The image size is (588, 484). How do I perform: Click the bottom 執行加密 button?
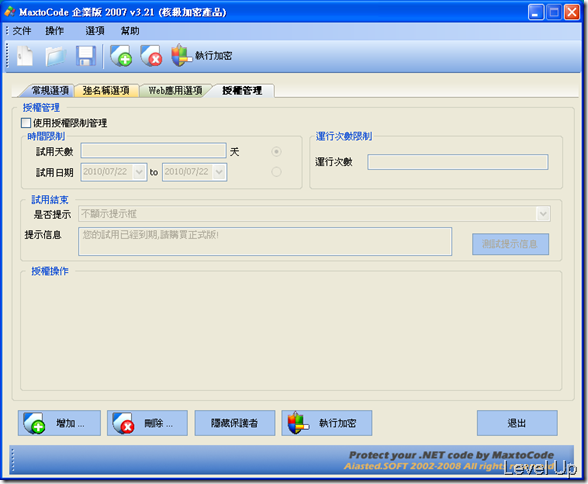[x=327, y=423]
